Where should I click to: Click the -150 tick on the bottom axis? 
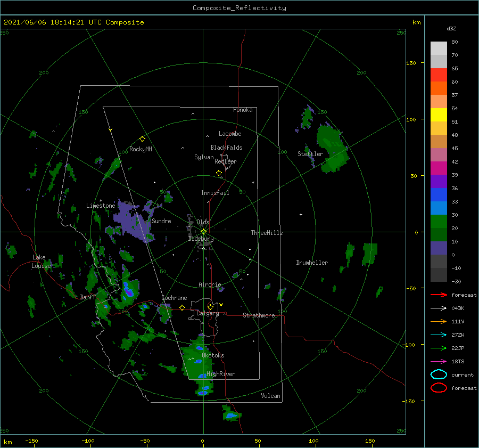click(31, 441)
